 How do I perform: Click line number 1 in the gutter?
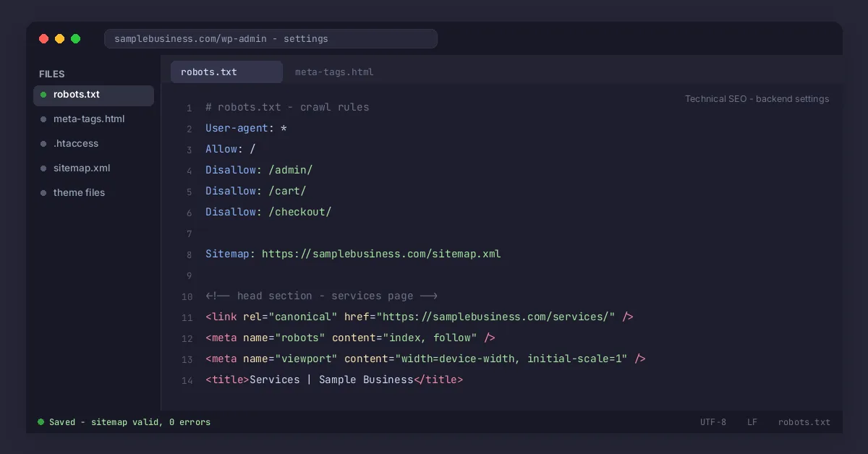pyautogui.click(x=190, y=108)
